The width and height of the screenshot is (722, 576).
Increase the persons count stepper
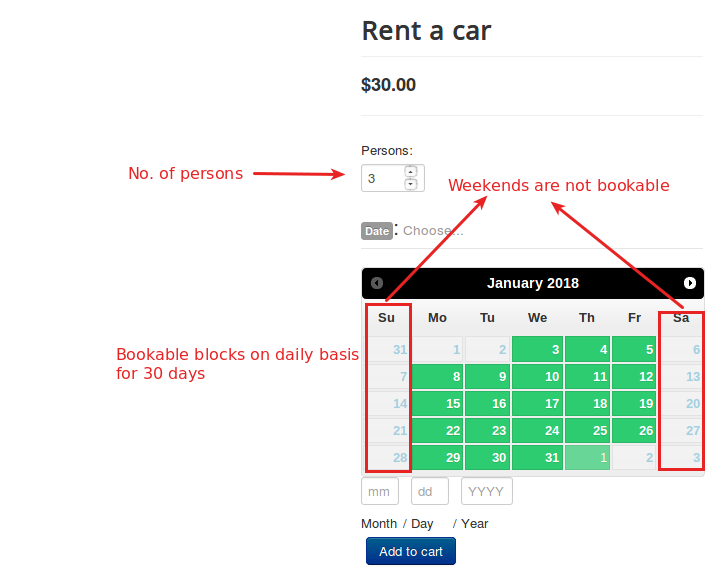point(411,172)
